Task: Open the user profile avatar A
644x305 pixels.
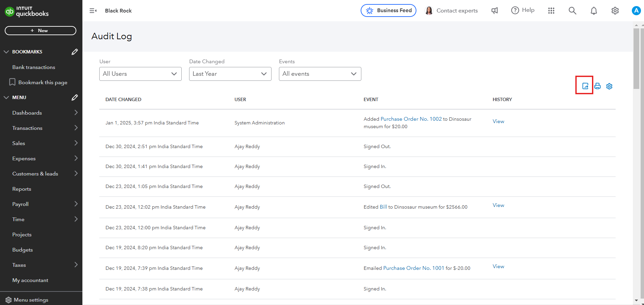Action: click(x=636, y=10)
